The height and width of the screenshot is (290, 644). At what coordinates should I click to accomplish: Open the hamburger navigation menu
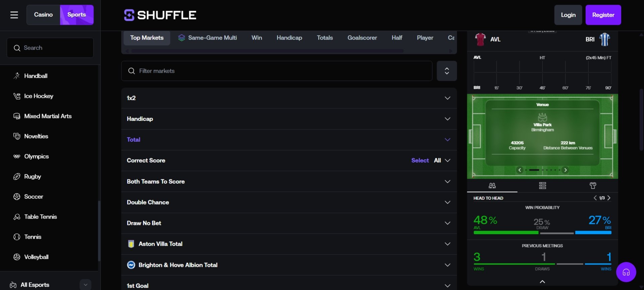[14, 15]
